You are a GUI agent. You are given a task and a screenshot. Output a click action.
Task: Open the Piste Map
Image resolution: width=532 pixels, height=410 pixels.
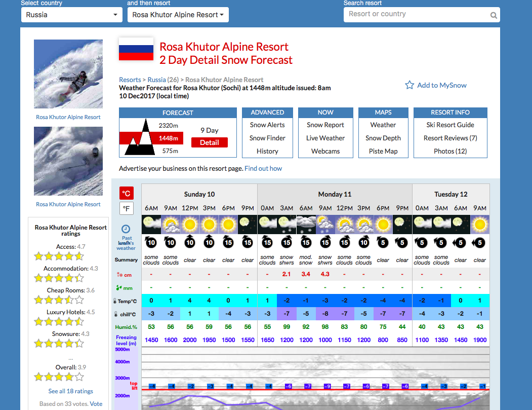point(383,151)
